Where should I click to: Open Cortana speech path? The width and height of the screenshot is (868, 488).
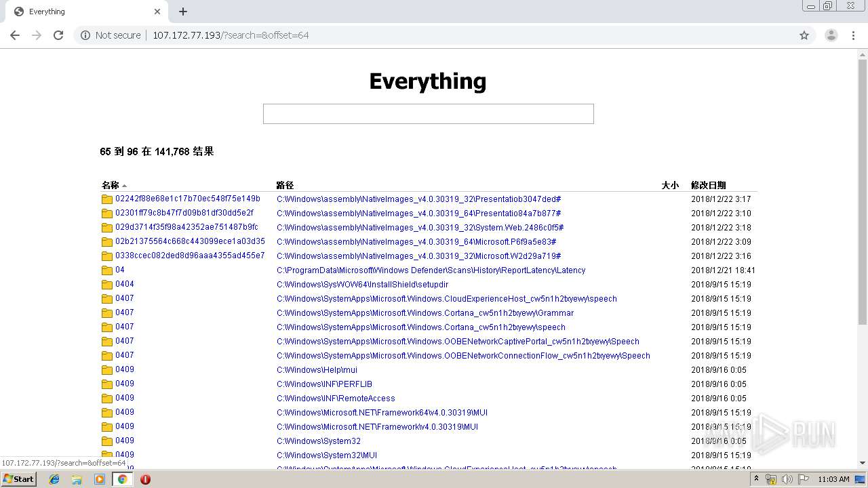[420, 327]
